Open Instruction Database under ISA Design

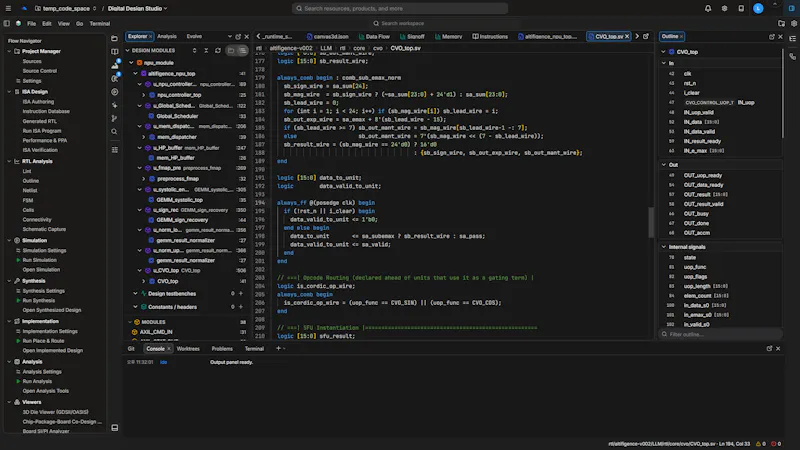pos(46,111)
